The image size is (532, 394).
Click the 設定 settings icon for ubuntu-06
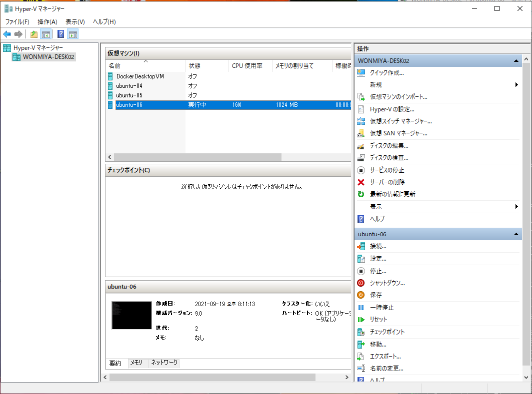(x=361, y=259)
